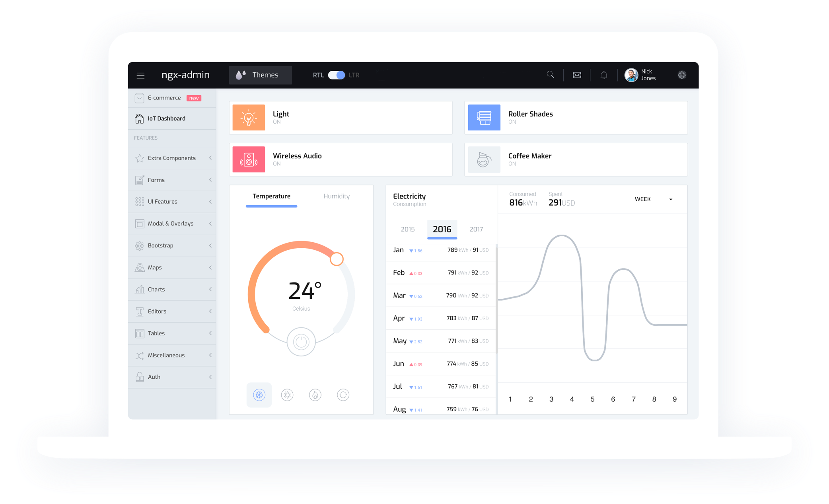Open the search icon in header
Viewport: 829px width, 504px height.
click(x=550, y=75)
